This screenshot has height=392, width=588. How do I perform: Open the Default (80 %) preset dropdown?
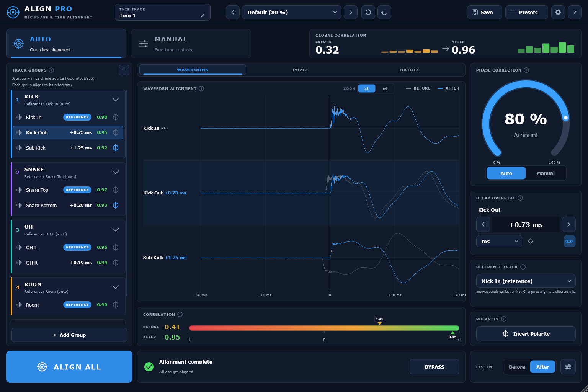tap(292, 12)
